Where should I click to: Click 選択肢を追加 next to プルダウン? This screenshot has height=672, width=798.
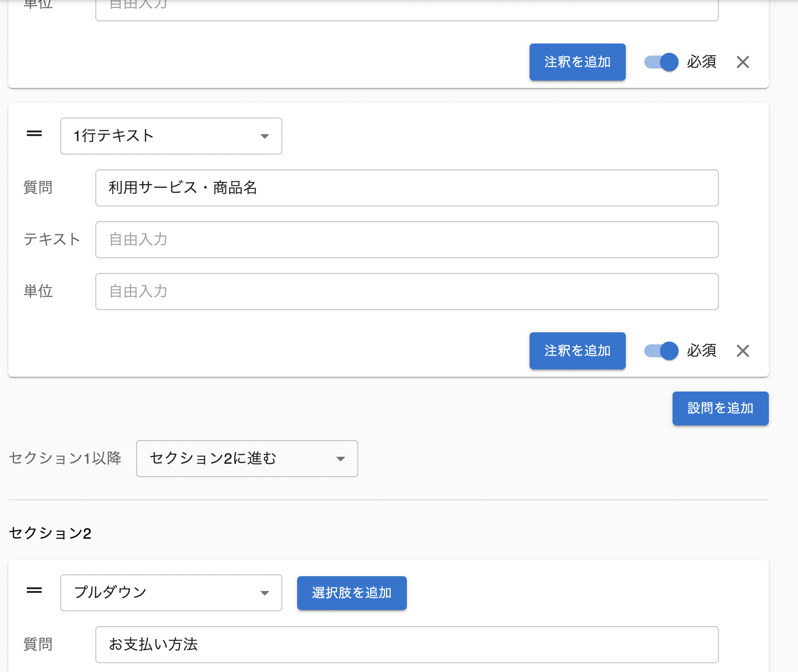[x=351, y=593]
